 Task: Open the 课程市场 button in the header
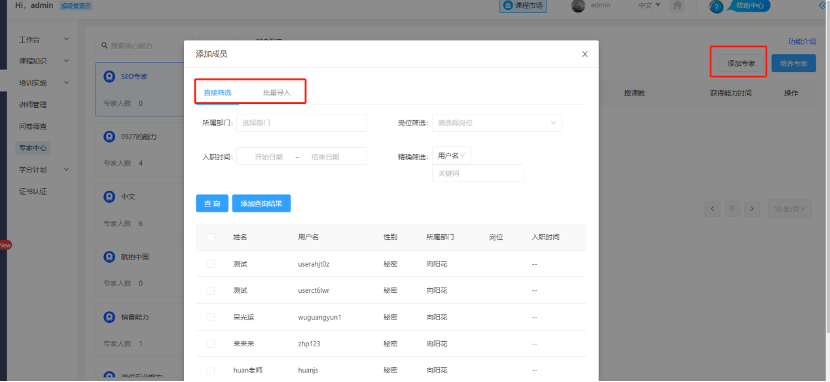(x=523, y=6)
